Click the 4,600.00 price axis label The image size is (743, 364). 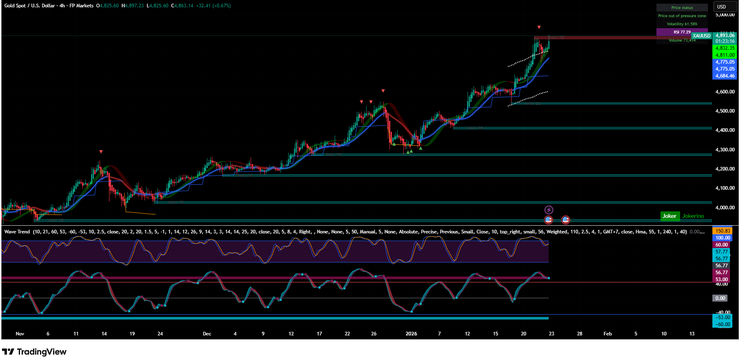[726, 92]
